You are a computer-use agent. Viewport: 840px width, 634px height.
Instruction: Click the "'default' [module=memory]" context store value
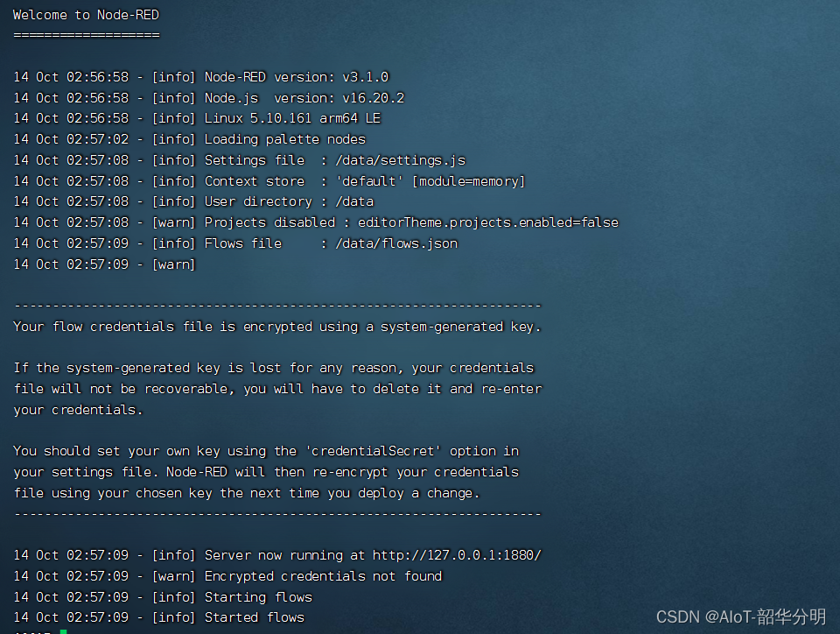pyautogui.click(x=430, y=181)
